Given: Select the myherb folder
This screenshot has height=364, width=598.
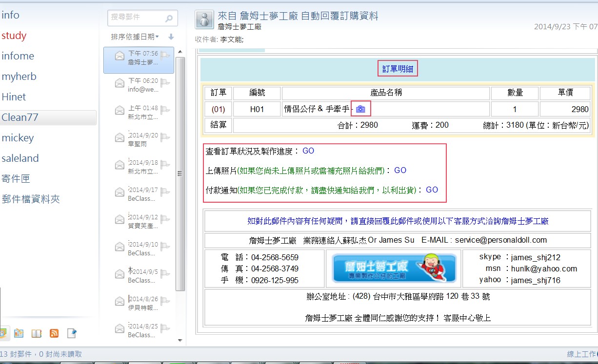Looking at the screenshot, I should 19,77.
